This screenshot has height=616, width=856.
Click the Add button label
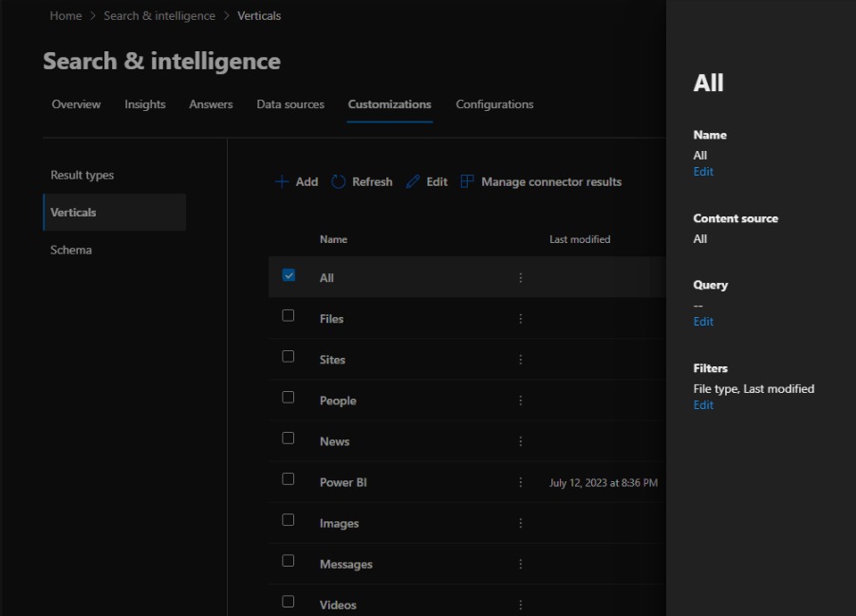click(307, 182)
